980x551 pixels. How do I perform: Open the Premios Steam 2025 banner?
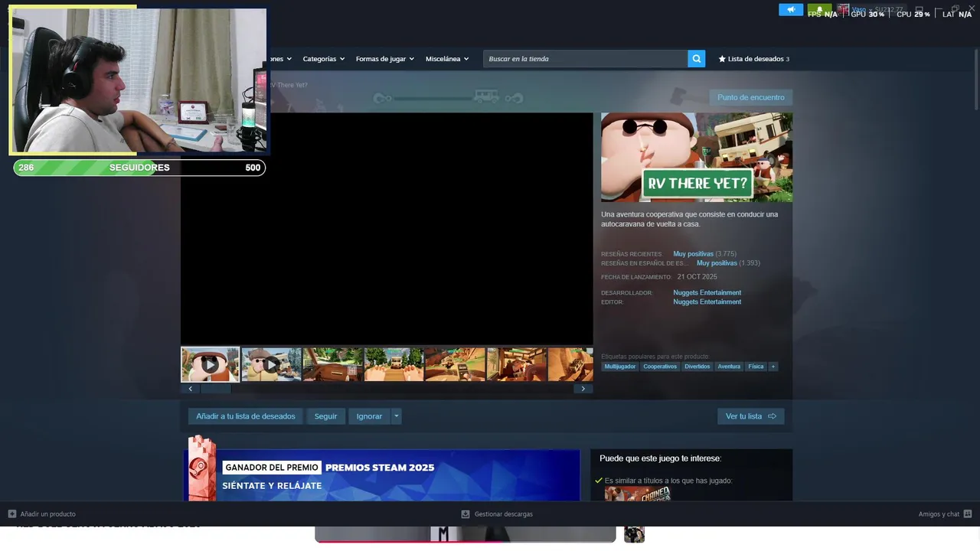381,475
